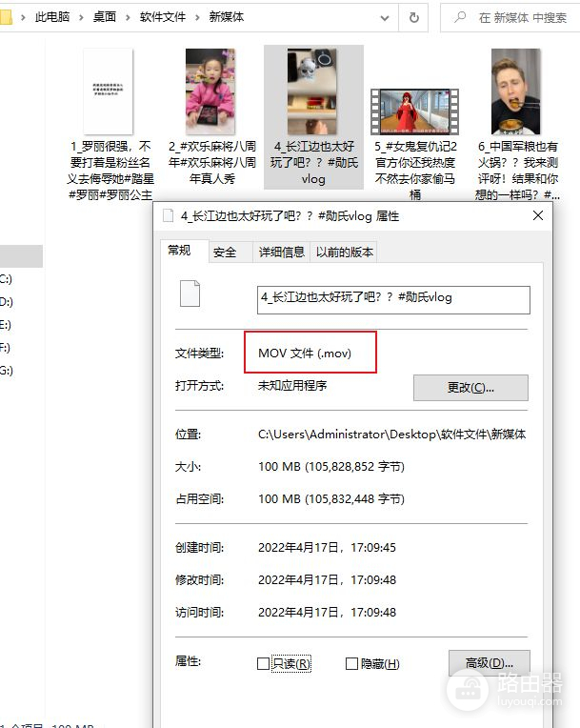Close the properties dialog with X
This screenshot has height=728, width=580.
[538, 216]
